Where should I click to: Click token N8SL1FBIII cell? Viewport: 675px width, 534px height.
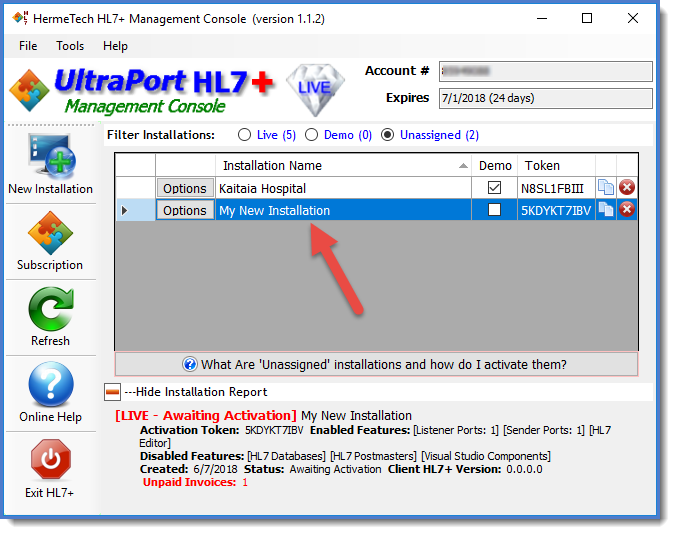coord(556,188)
